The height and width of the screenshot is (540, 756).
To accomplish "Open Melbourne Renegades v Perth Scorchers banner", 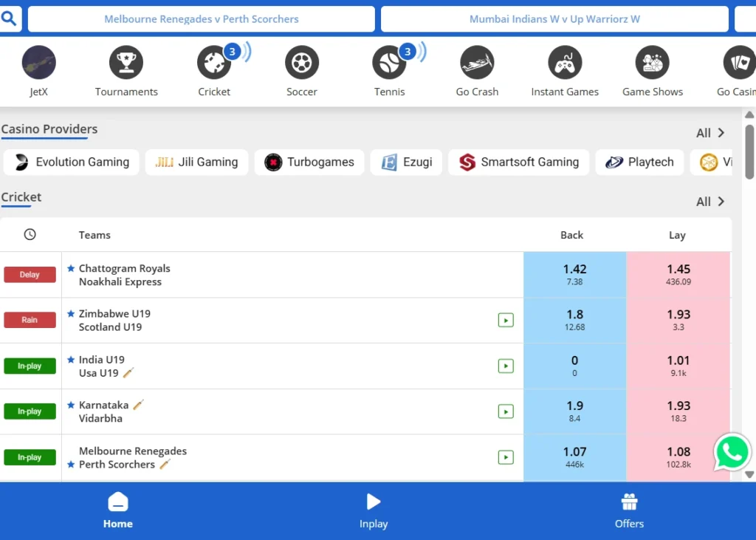I will point(202,19).
